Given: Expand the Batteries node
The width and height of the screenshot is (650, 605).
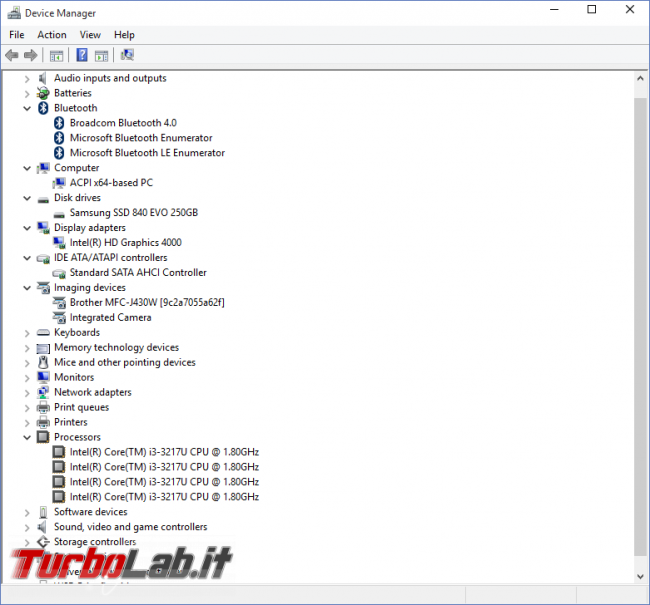Looking at the screenshot, I should (27, 94).
